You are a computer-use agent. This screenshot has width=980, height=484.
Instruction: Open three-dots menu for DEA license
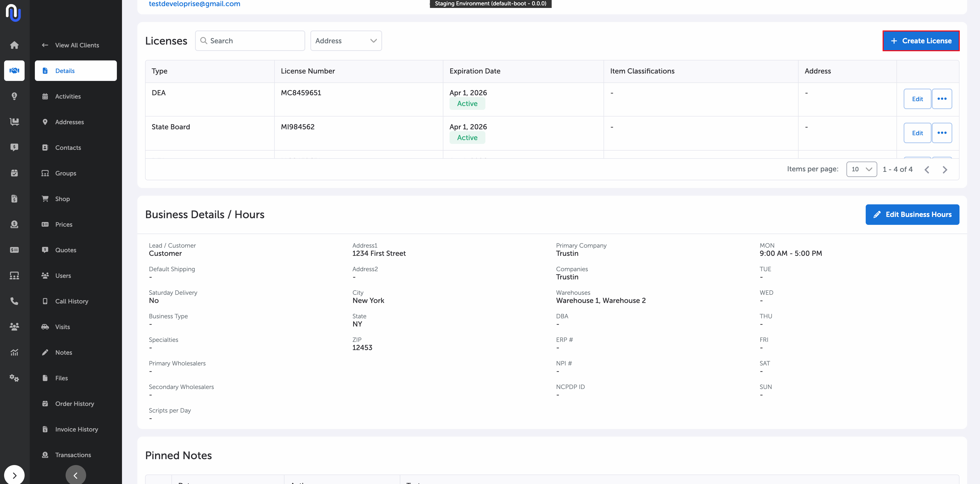[x=942, y=99]
